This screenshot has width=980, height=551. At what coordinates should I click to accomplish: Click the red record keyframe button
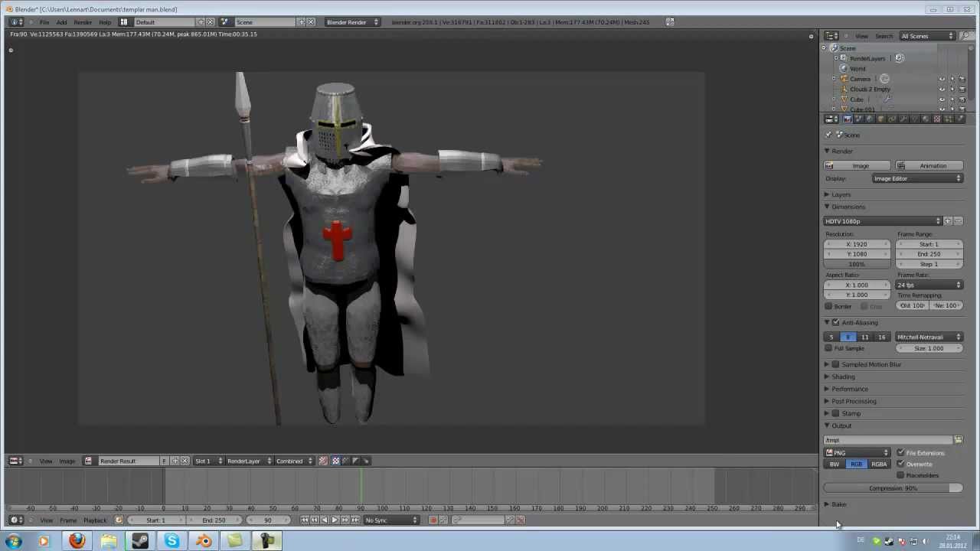433,520
